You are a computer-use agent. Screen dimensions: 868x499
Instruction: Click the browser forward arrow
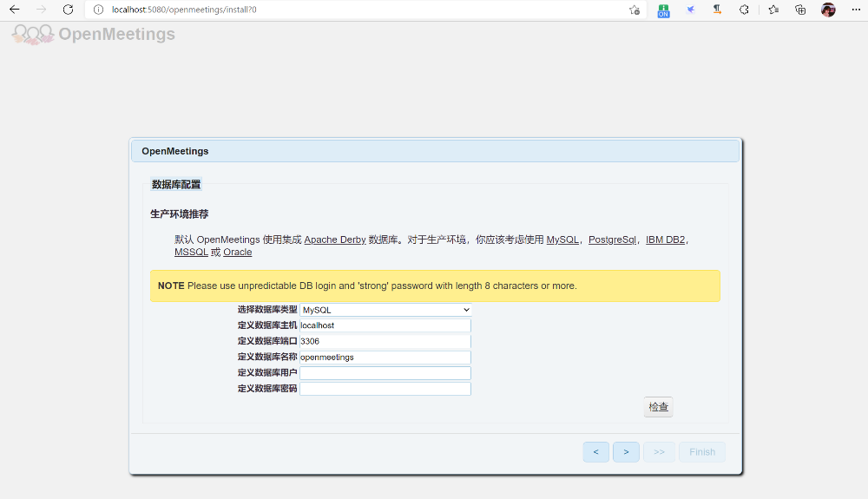[41, 10]
